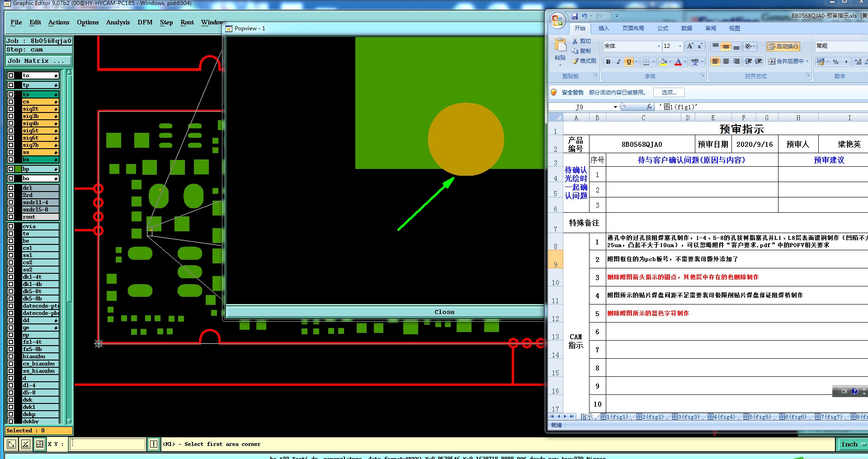Click the Paste clipboard icon in Excel
This screenshot has height=459, width=868.
tap(560, 45)
